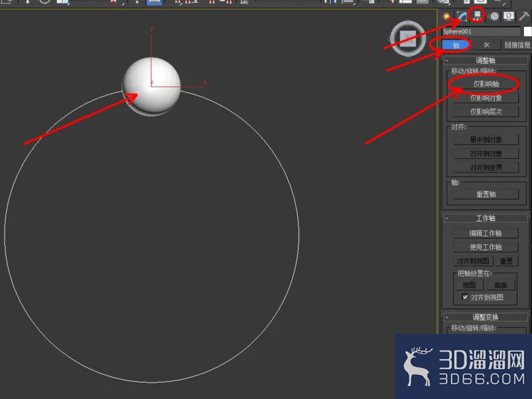Click the ViewCube in the viewport

coord(408,38)
